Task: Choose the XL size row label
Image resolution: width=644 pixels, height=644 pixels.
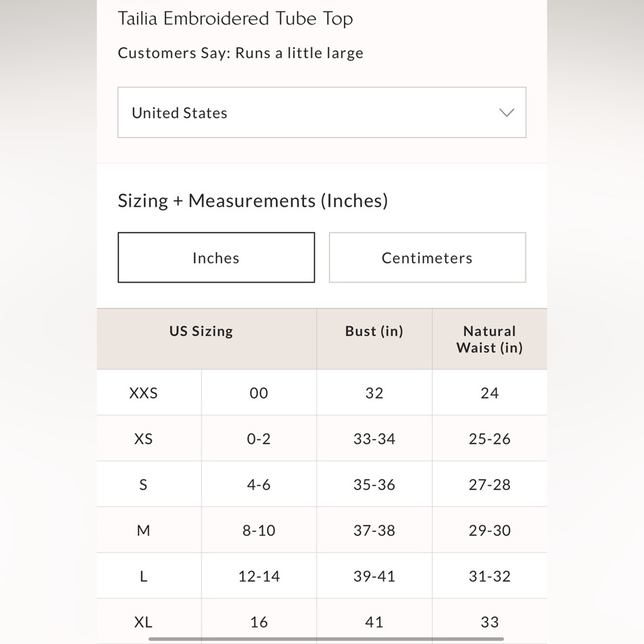Action: pos(144,622)
